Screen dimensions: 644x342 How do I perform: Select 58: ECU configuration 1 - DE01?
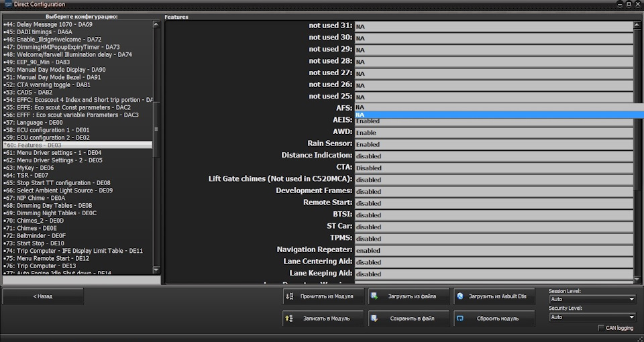pos(78,130)
